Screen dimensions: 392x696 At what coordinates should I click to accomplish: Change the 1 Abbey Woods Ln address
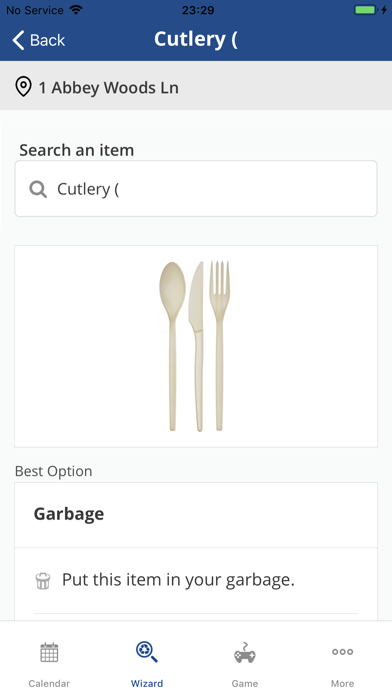(x=108, y=87)
